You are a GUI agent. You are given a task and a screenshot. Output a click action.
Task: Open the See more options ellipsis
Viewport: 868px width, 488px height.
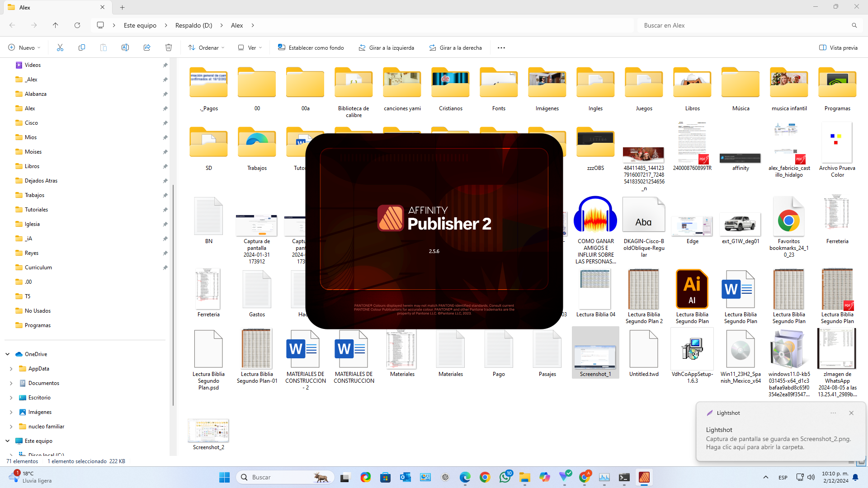click(x=501, y=47)
